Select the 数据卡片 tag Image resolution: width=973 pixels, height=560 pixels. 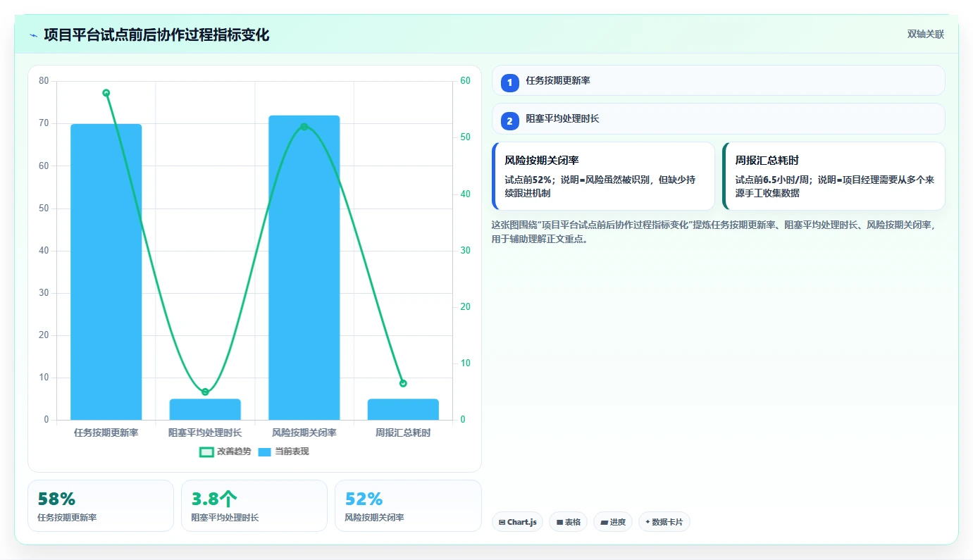pos(664,522)
